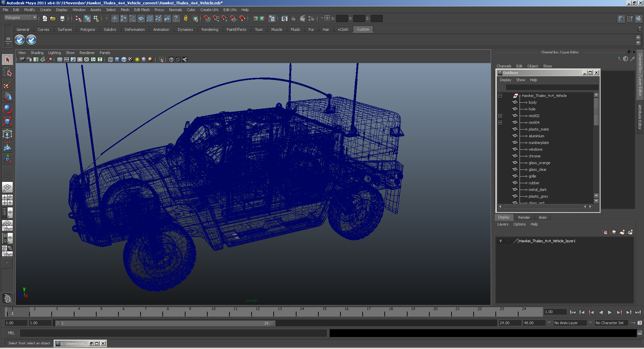The height and width of the screenshot is (349, 644).
Task: Activate the Move tool cone icon
Action: point(7,97)
